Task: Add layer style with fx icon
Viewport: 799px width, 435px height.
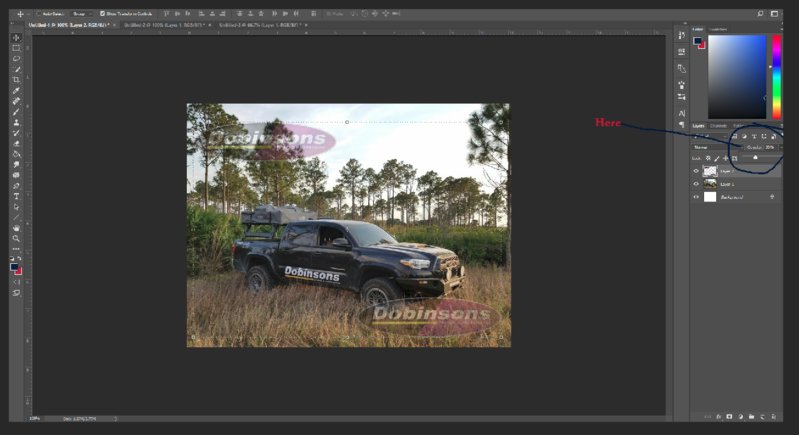Action: click(719, 417)
